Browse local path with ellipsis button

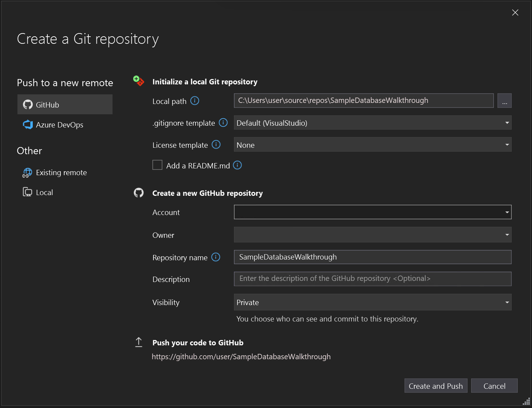click(x=505, y=101)
